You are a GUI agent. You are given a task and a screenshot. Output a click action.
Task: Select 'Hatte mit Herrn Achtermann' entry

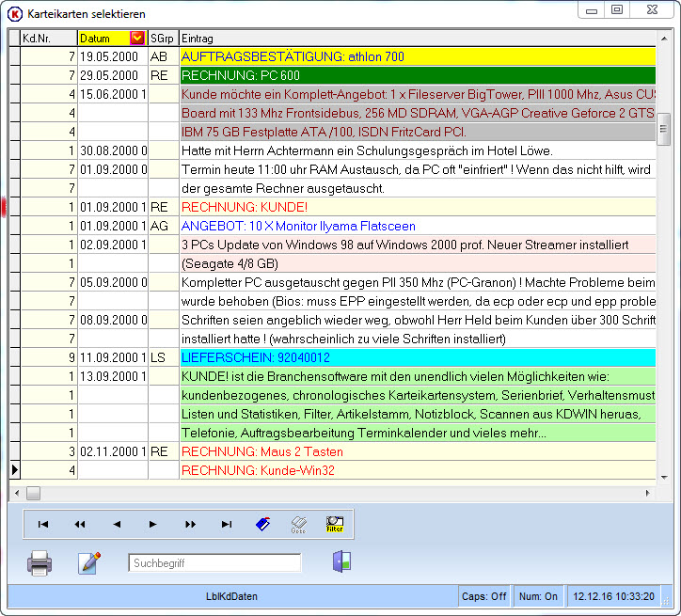[x=418, y=150]
